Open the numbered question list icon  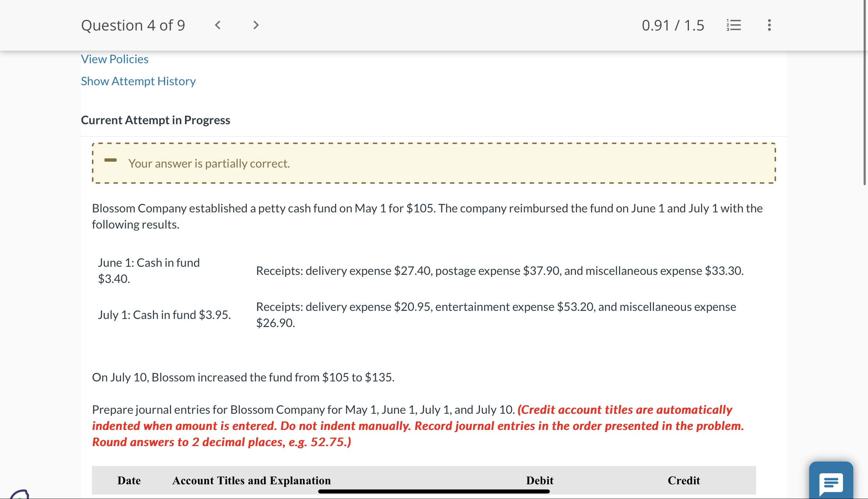pyautogui.click(x=734, y=25)
